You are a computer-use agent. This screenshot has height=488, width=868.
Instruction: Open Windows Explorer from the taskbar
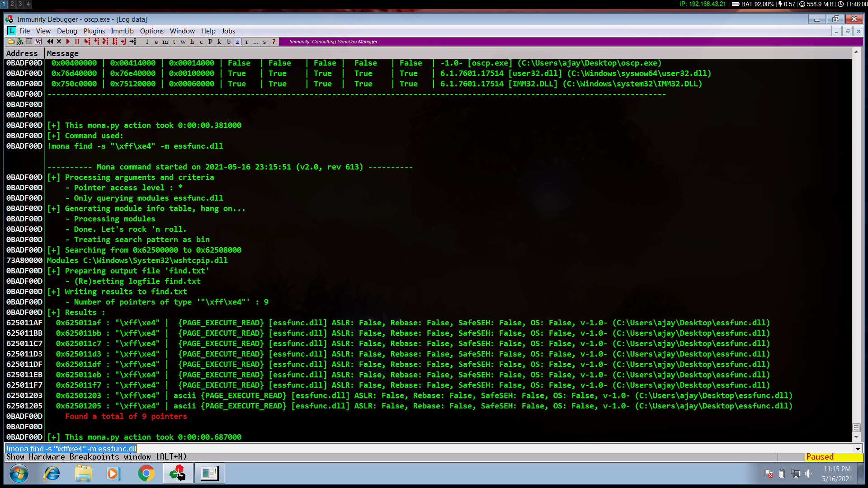pos(83,474)
